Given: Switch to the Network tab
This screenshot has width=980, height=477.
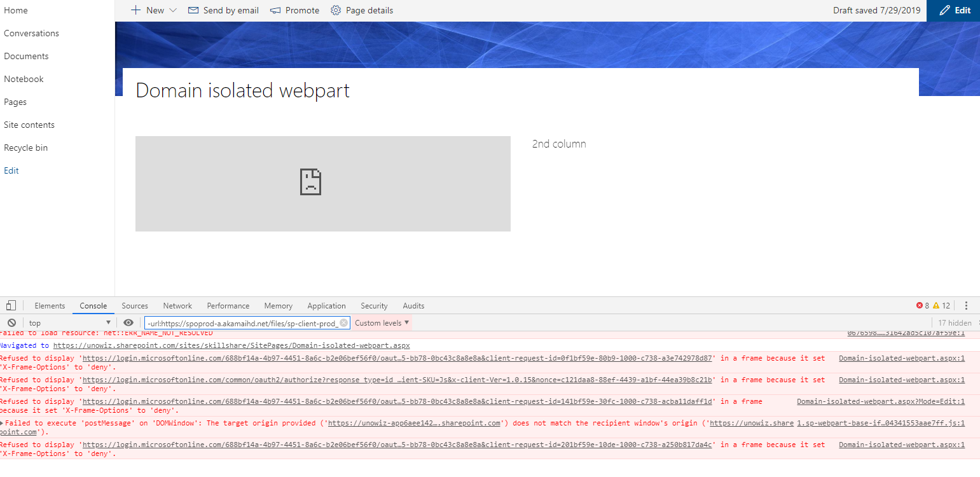Looking at the screenshot, I should [x=177, y=305].
